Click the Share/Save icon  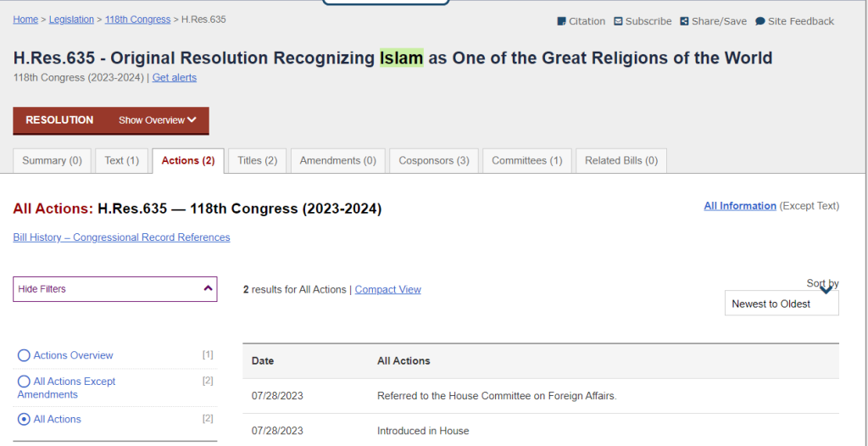pyautogui.click(x=684, y=21)
